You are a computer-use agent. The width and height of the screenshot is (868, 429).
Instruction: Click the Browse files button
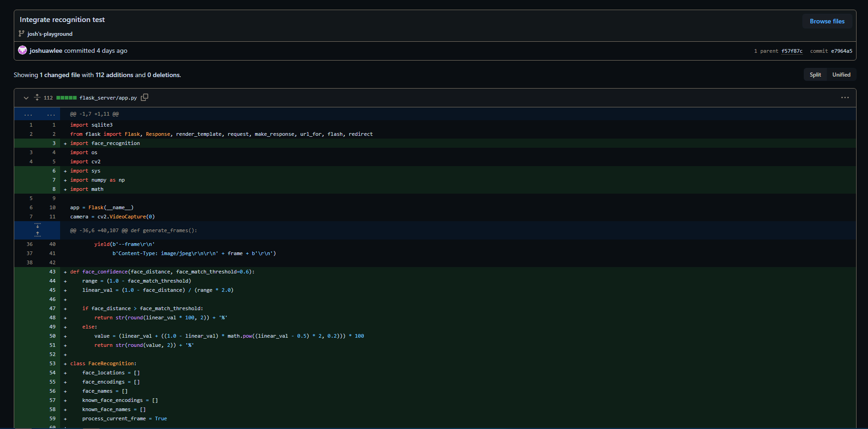827,21
